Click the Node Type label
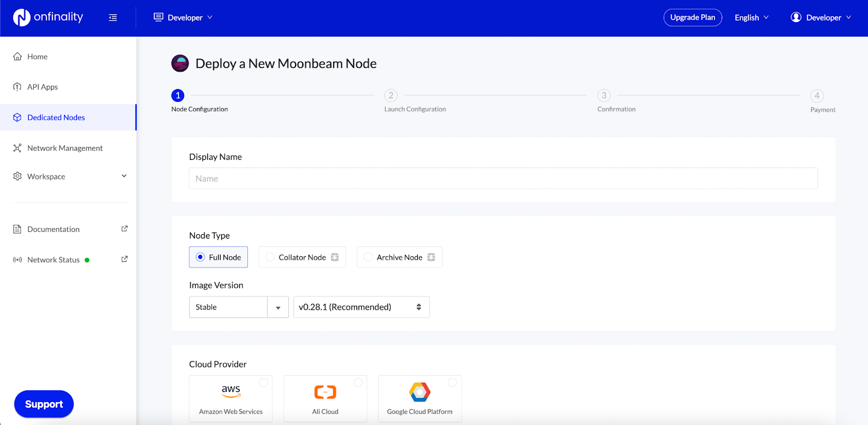The width and height of the screenshot is (868, 425). (x=209, y=235)
